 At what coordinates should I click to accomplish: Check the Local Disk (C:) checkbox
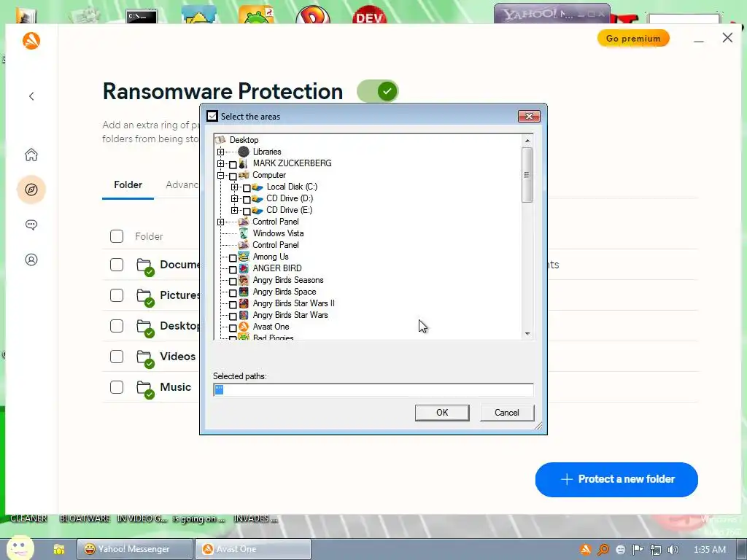(247, 187)
